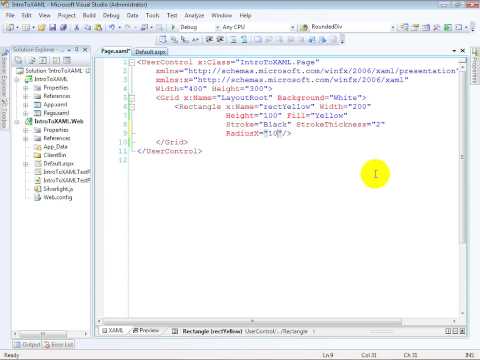Click the collapse pane icon at bottom right
Screen dimensions: 480x360
pos(462,331)
